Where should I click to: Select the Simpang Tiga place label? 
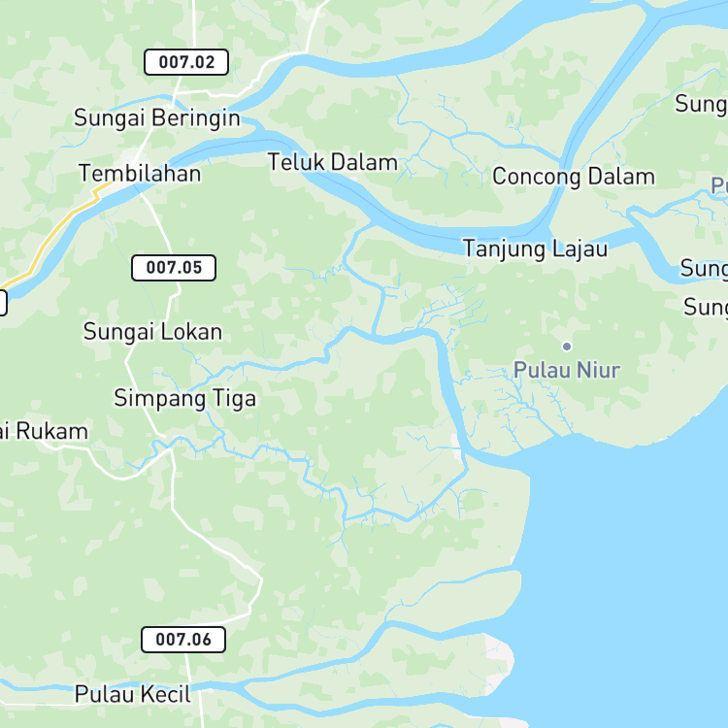point(184,399)
